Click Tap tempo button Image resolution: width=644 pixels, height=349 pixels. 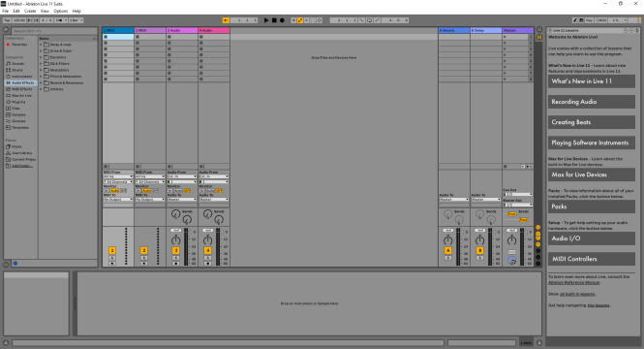tap(7, 20)
